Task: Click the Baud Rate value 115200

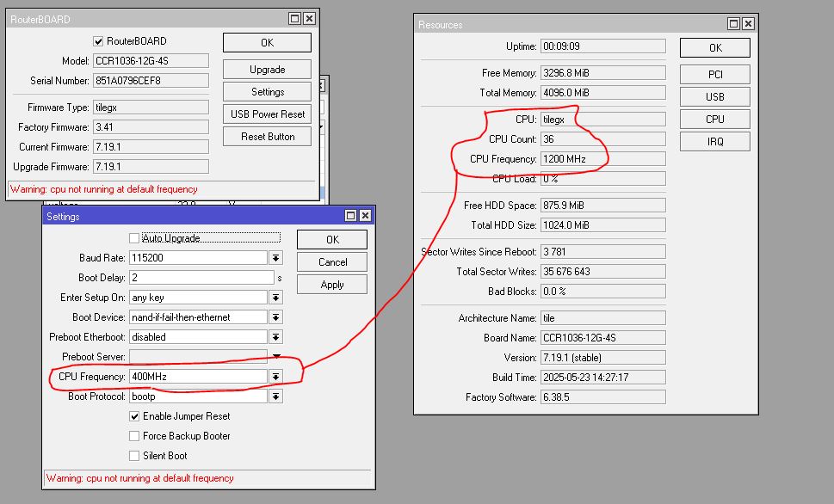Action: (199, 258)
